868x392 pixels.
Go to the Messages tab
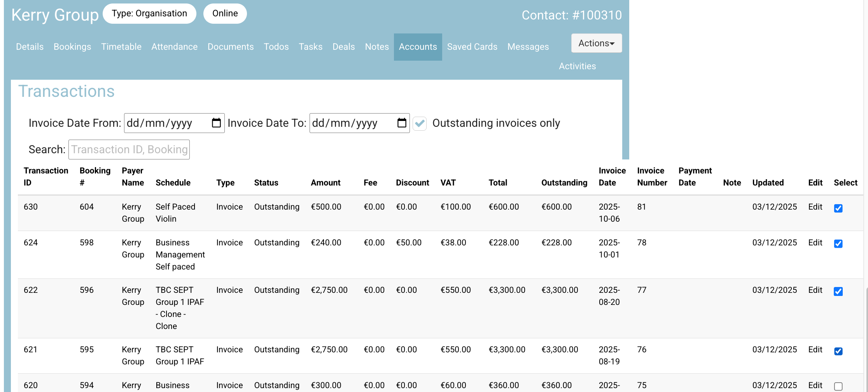(528, 47)
